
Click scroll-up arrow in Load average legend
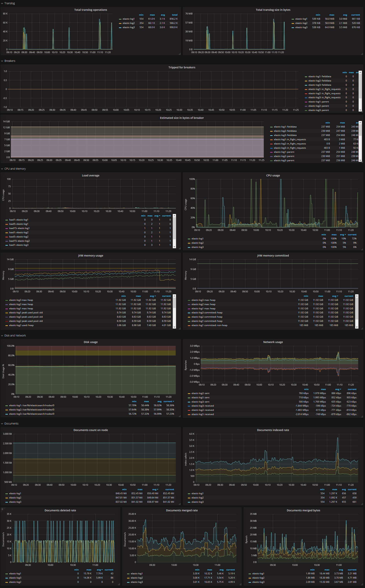(x=174, y=216)
